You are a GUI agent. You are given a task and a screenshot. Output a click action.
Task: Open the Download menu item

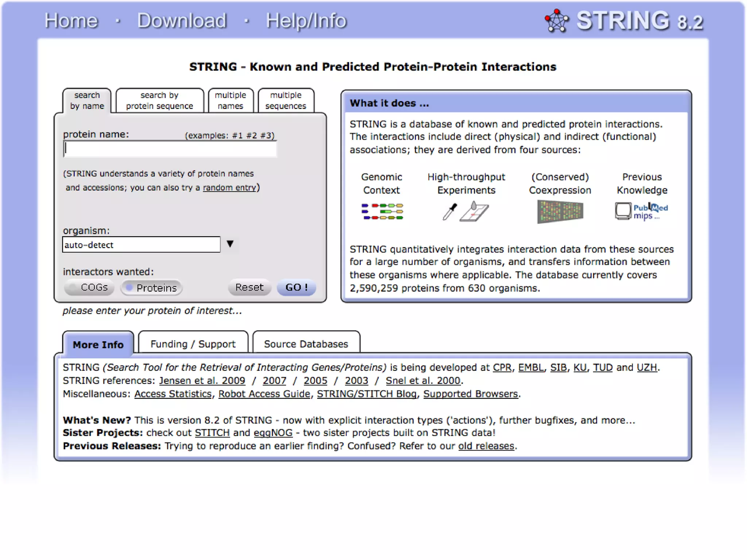pyautogui.click(x=182, y=21)
